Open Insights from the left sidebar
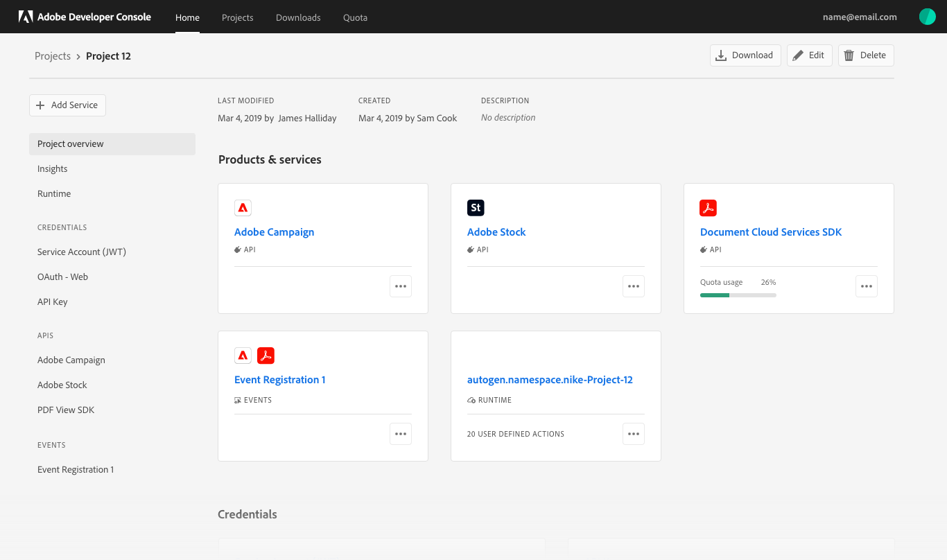Image resolution: width=947 pixels, height=560 pixels. coord(52,168)
